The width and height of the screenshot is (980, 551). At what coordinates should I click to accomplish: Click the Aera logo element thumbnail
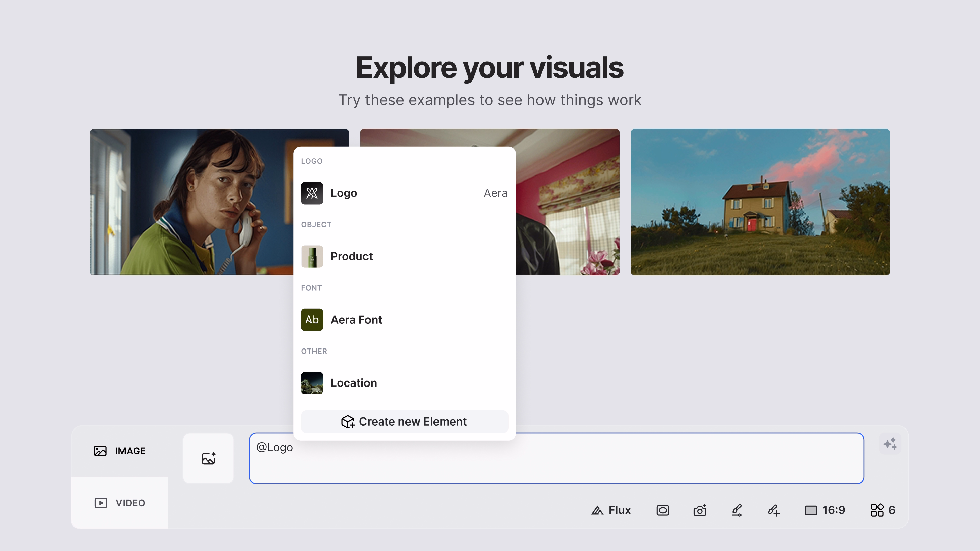[312, 193]
